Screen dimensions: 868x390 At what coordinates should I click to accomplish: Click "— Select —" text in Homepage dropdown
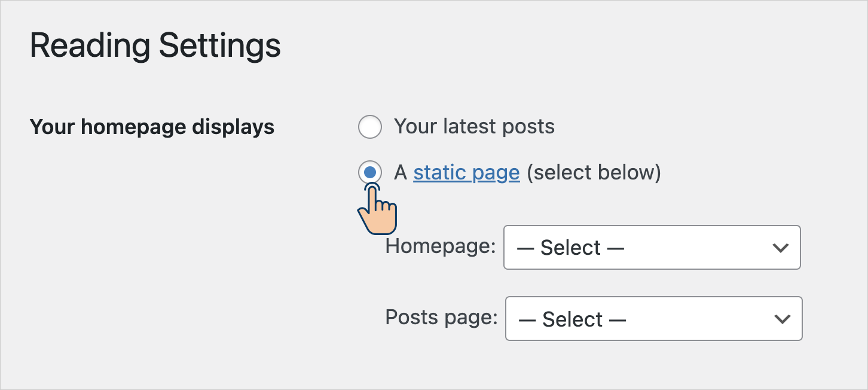coord(570,248)
